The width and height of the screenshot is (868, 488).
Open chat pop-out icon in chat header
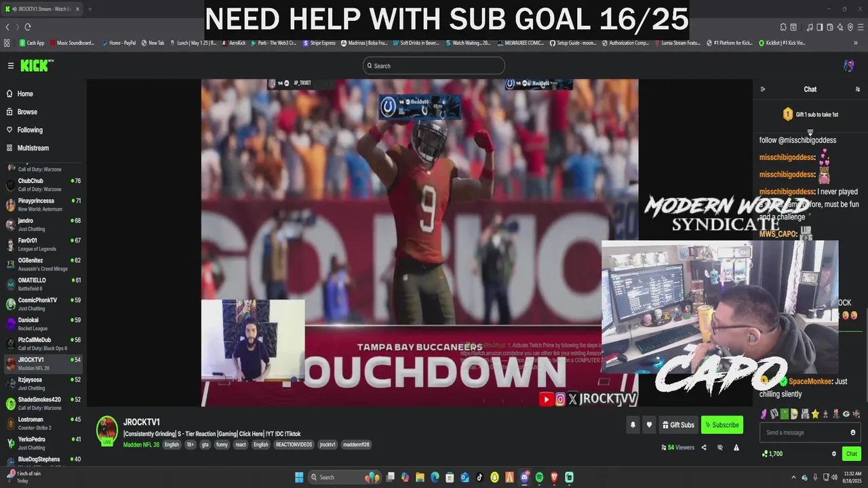[857, 89]
